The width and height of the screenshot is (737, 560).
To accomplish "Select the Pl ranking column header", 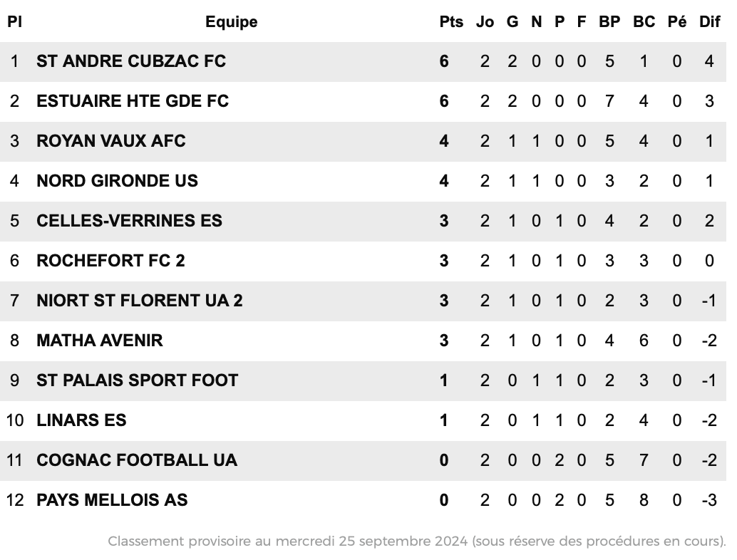I will [14, 22].
